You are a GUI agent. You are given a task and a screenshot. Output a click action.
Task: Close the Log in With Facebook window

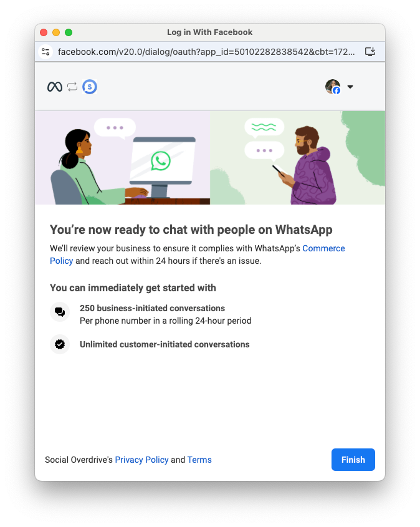[44, 32]
